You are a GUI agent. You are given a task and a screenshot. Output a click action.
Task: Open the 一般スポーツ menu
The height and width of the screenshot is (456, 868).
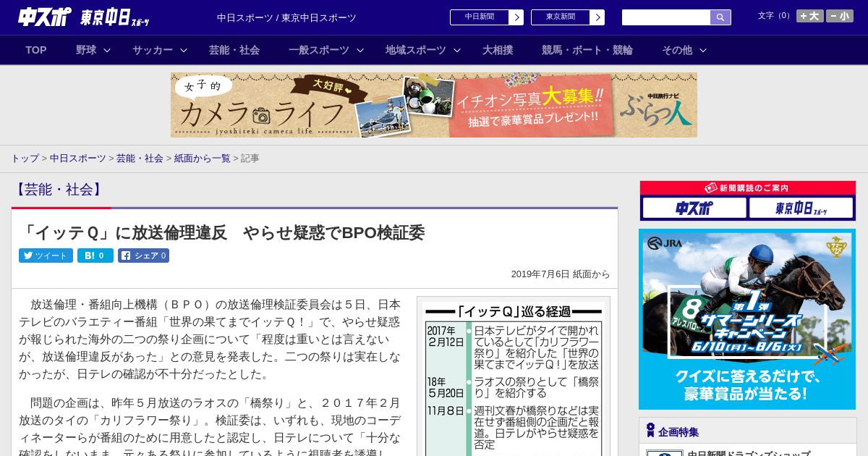click(319, 50)
